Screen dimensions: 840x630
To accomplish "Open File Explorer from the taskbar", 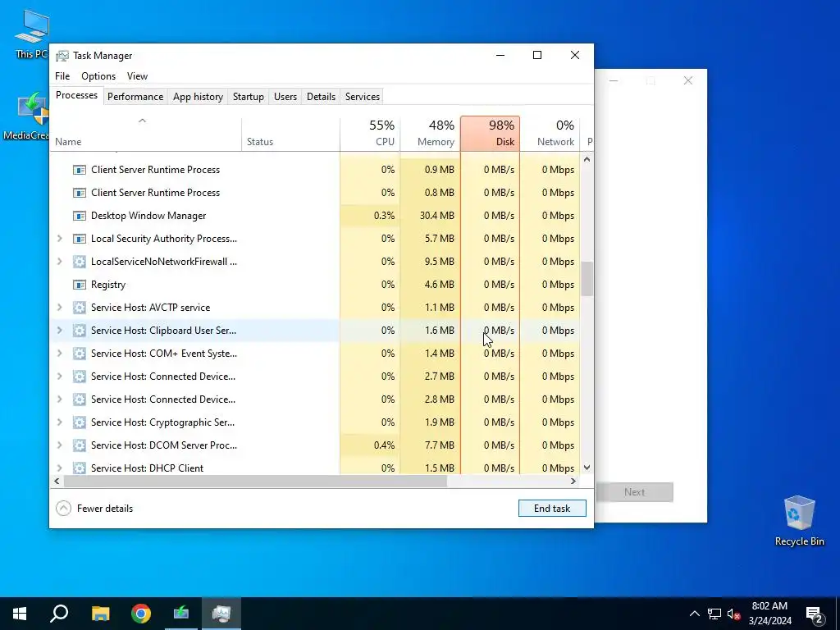I will pyautogui.click(x=100, y=614).
